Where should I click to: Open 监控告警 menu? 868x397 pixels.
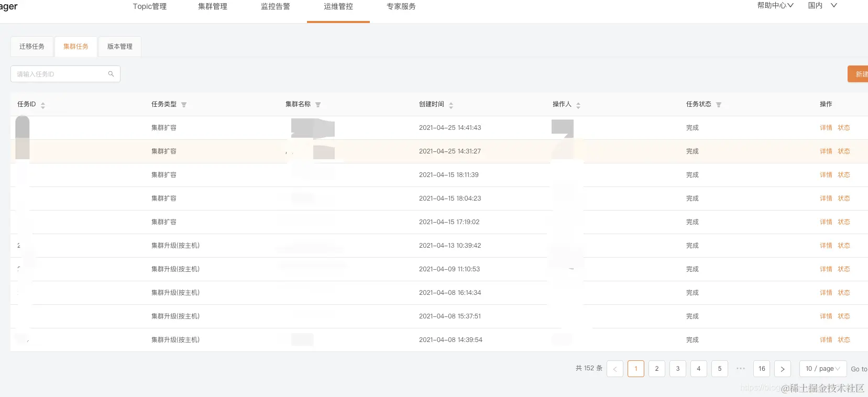point(276,6)
